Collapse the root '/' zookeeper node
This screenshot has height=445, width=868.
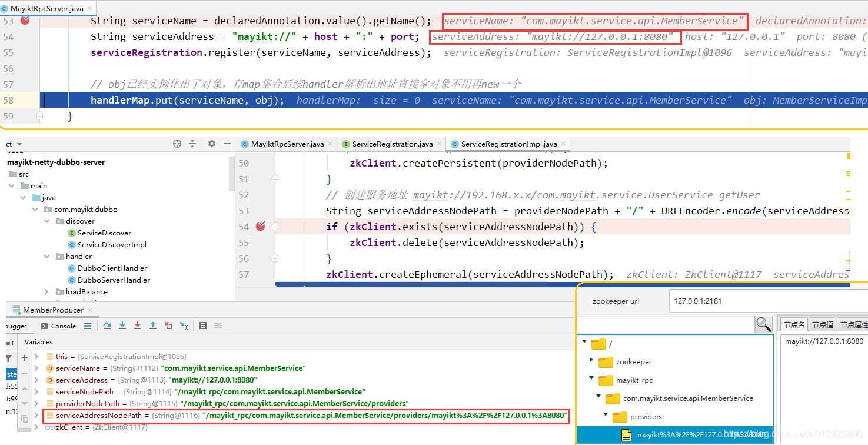pos(584,342)
